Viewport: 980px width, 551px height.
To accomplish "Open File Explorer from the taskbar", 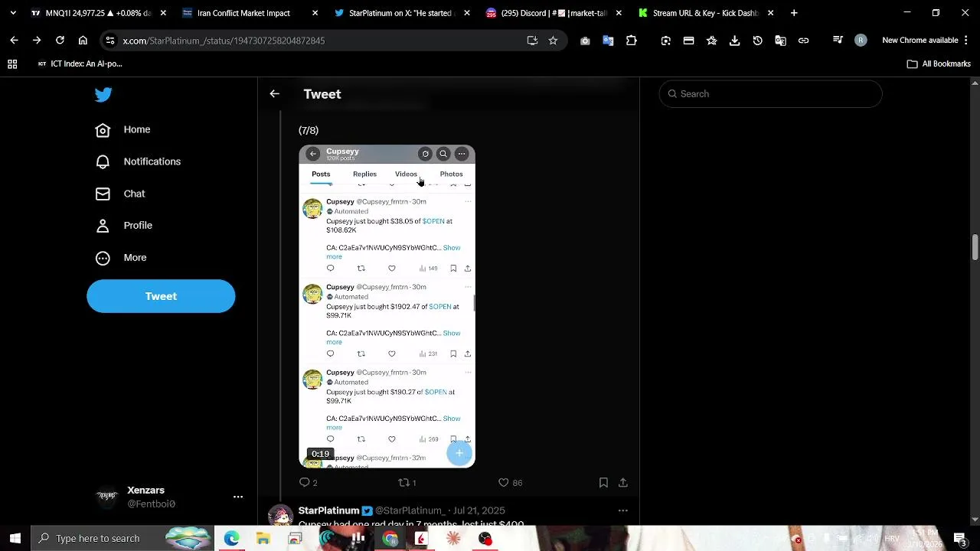I will click(x=263, y=539).
